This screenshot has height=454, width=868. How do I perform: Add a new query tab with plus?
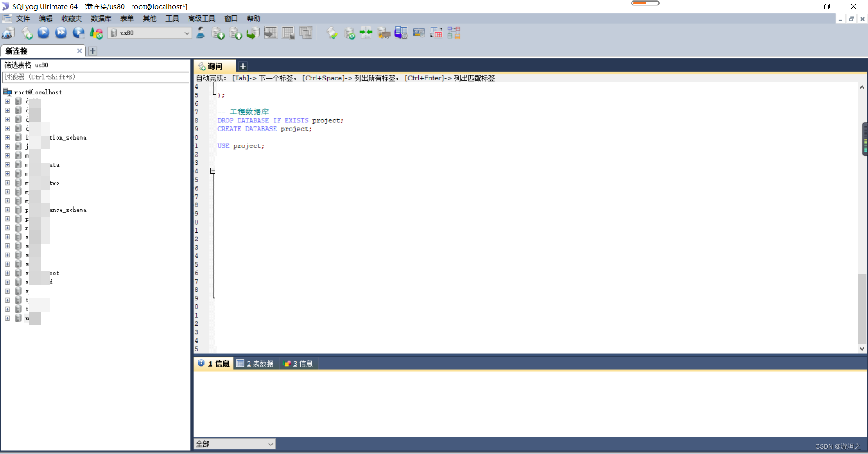point(243,66)
